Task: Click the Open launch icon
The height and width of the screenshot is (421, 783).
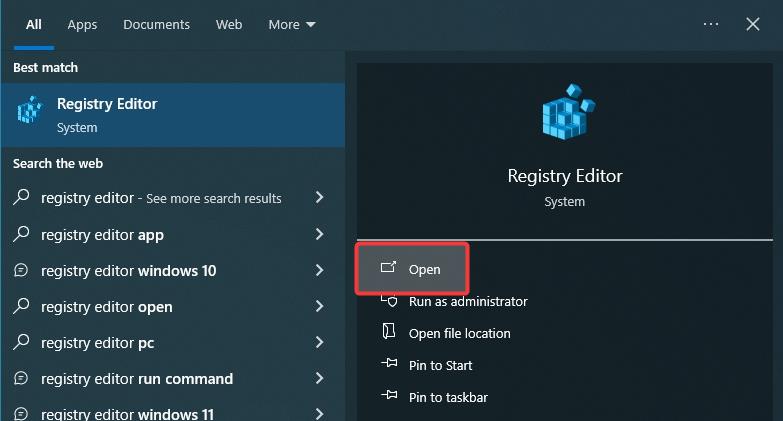Action: pos(388,268)
